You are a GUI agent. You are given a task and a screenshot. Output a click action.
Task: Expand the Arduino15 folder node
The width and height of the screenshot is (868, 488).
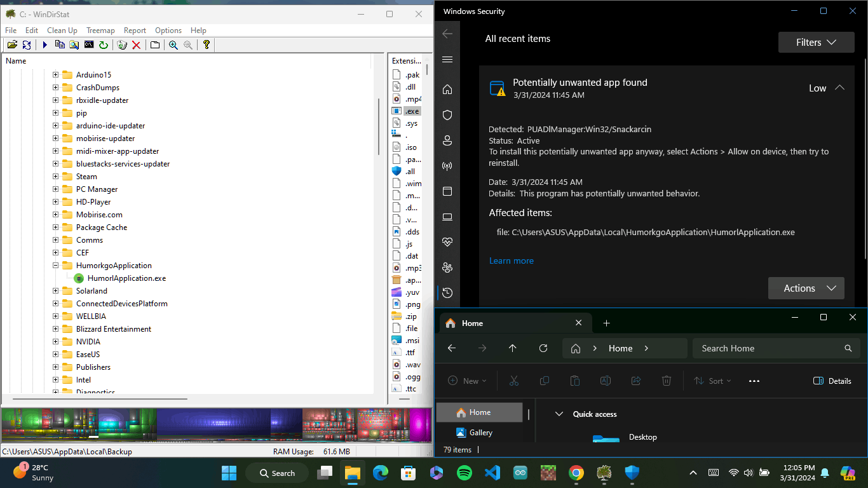pos(55,75)
